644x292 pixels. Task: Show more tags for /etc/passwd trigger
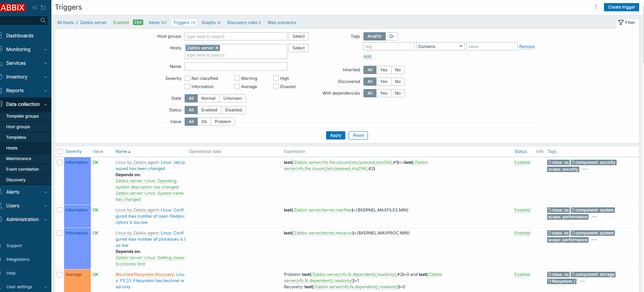[585, 169]
